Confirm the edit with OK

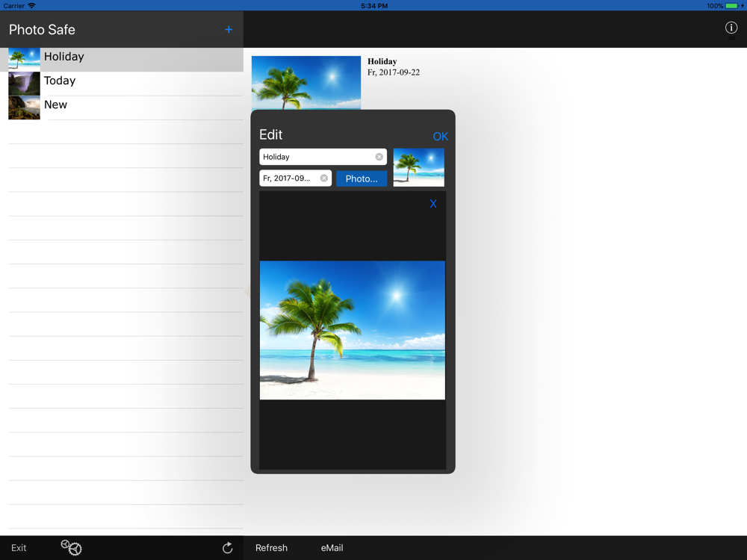pos(441,137)
